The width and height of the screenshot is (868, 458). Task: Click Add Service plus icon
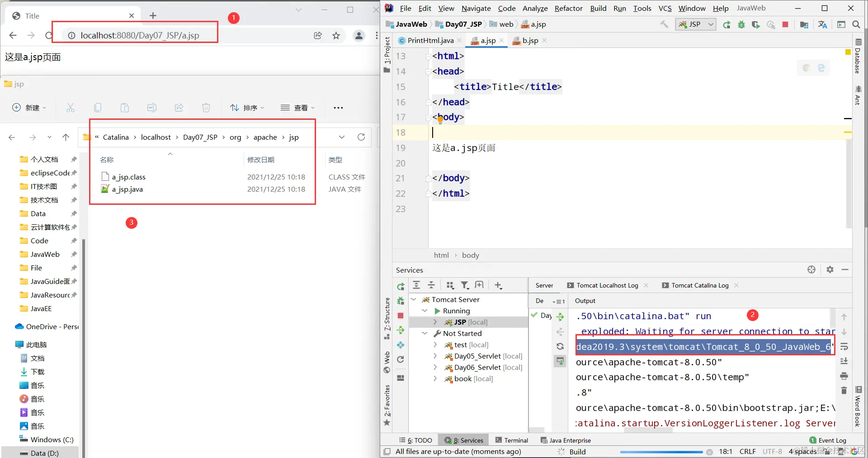click(x=498, y=285)
